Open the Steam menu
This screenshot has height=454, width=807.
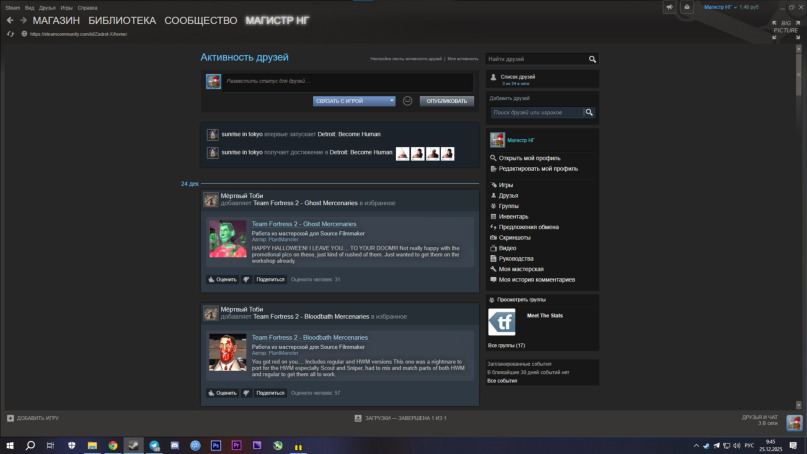pyautogui.click(x=13, y=8)
